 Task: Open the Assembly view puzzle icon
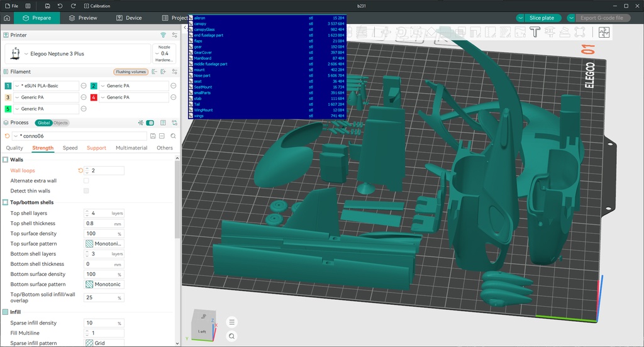pyautogui.click(x=604, y=32)
